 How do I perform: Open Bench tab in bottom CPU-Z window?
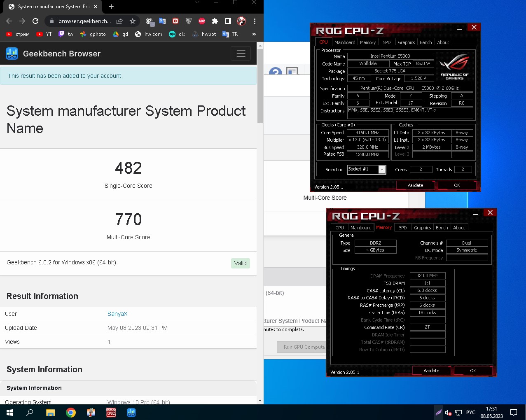tap(442, 228)
